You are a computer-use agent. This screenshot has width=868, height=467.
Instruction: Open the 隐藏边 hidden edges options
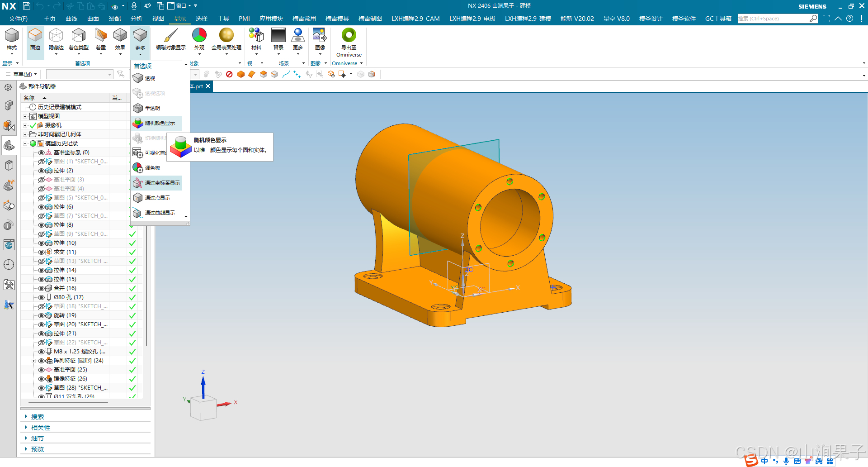click(56, 42)
